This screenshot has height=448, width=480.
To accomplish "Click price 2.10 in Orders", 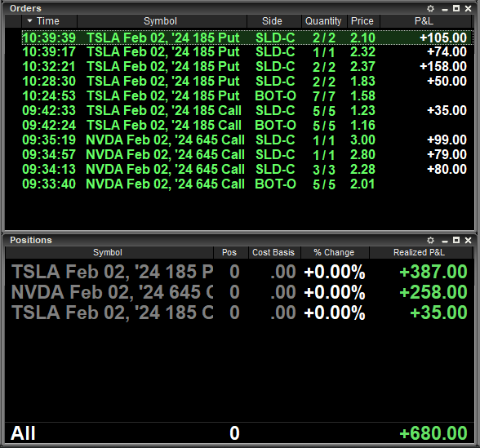I will click(x=362, y=38).
